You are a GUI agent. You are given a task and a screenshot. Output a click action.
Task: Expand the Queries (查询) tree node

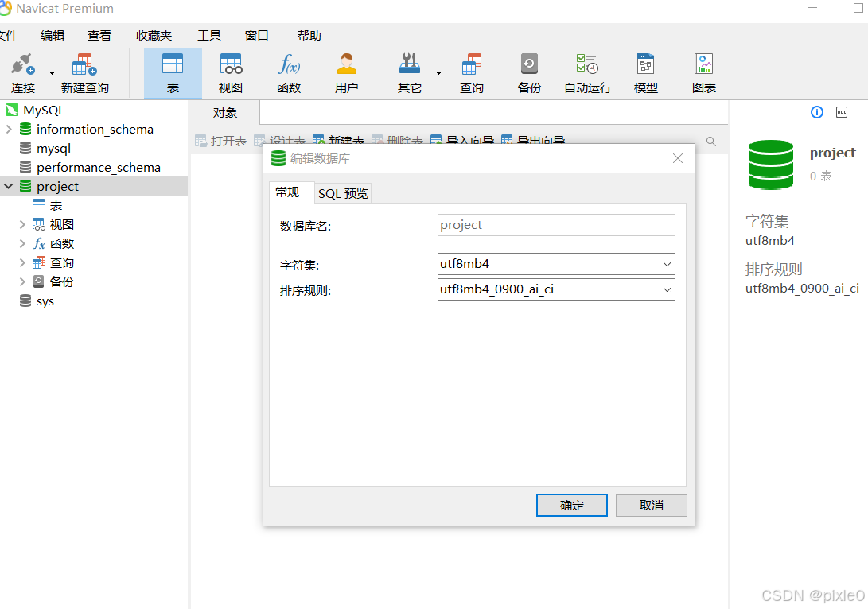22,262
